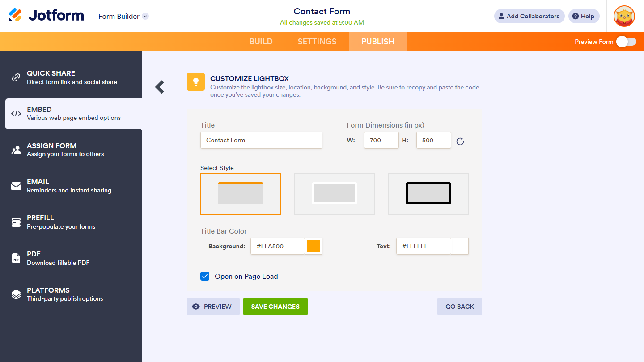Click the Email envelope icon

[x=16, y=186]
